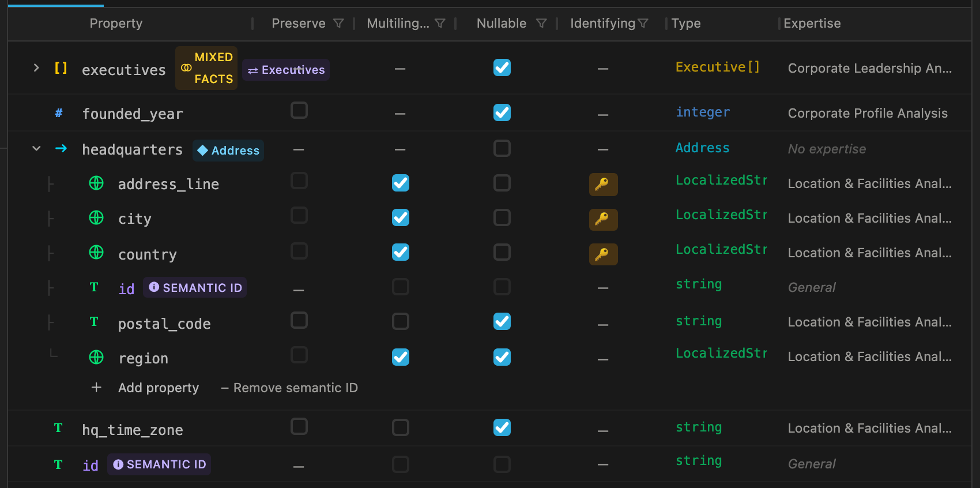Click the Property column header
Image resolution: width=980 pixels, height=488 pixels.
coord(116,24)
